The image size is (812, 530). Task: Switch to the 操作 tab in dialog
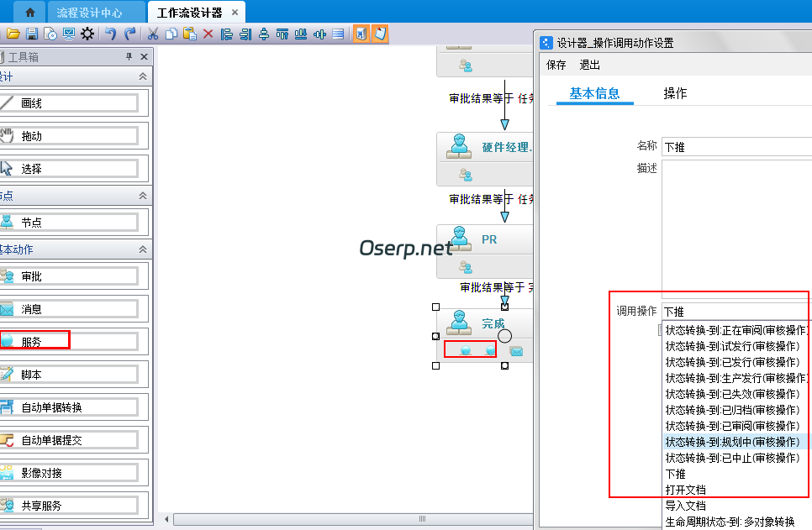coord(675,94)
